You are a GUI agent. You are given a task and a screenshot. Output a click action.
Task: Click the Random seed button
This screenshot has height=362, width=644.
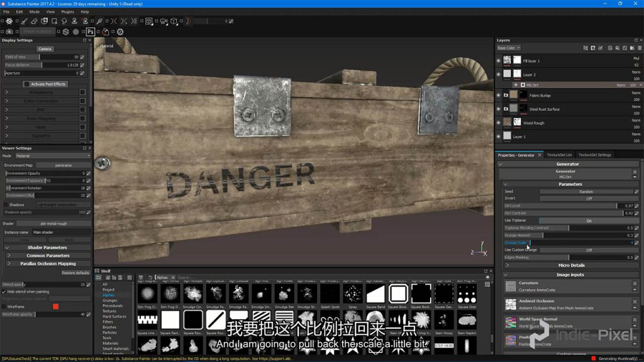[x=586, y=192]
